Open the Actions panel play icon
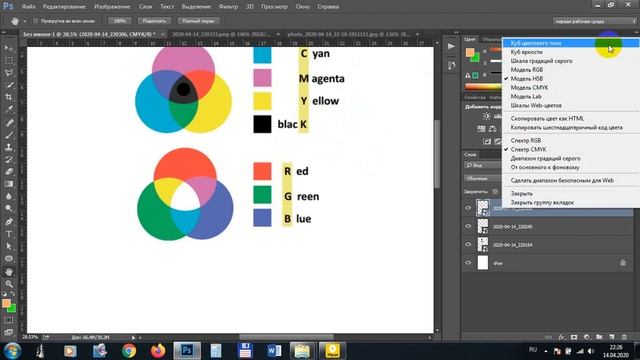The height and width of the screenshot is (360, 640). click(451, 46)
